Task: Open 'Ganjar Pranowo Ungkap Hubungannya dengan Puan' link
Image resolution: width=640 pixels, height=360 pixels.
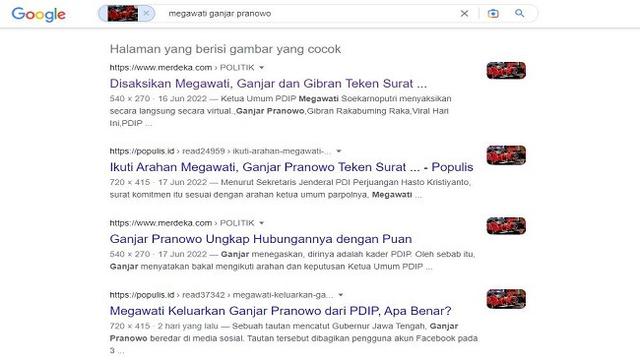Action: coord(261,239)
